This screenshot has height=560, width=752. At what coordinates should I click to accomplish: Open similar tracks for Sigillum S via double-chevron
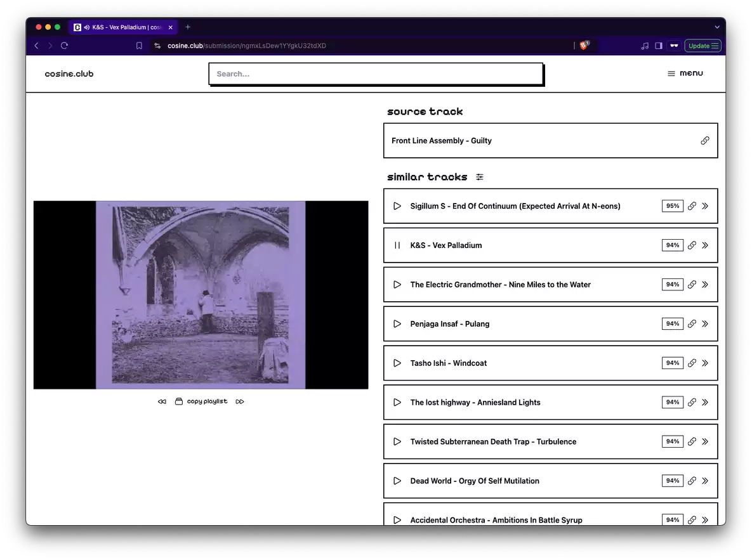705,206
